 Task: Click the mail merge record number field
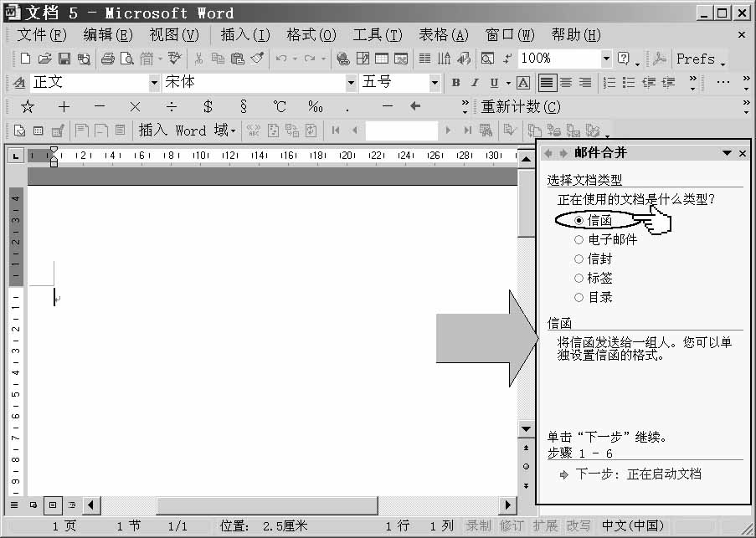[401, 131]
